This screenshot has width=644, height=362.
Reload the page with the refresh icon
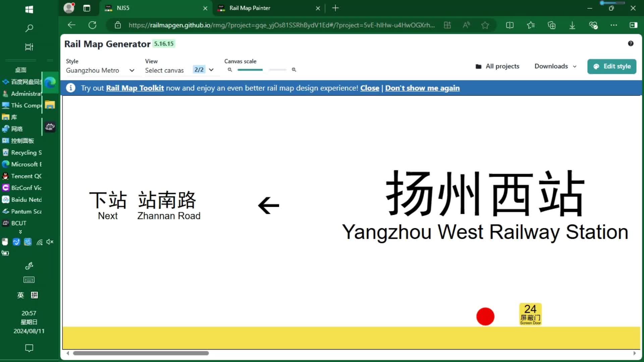point(93,25)
